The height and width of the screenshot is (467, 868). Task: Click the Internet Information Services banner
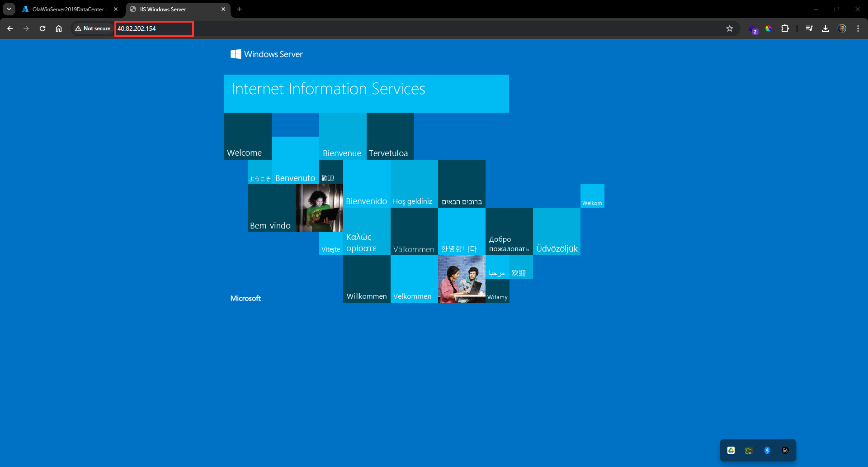pyautogui.click(x=367, y=94)
